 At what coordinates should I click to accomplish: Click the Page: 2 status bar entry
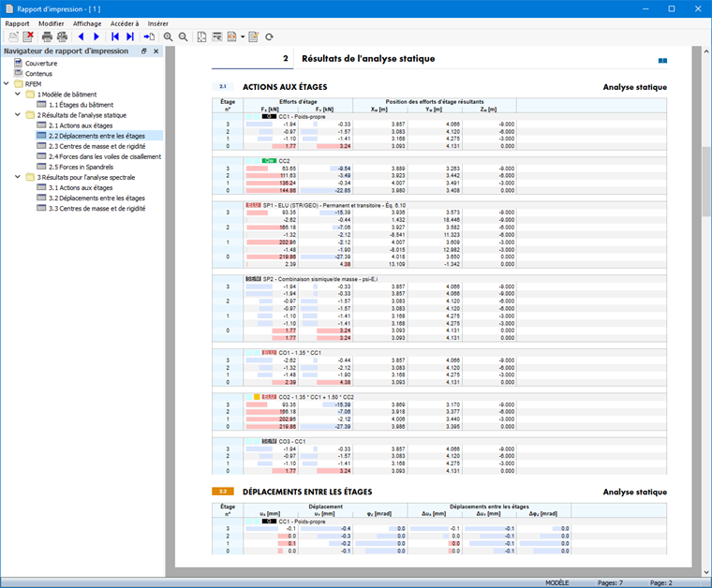(x=660, y=582)
